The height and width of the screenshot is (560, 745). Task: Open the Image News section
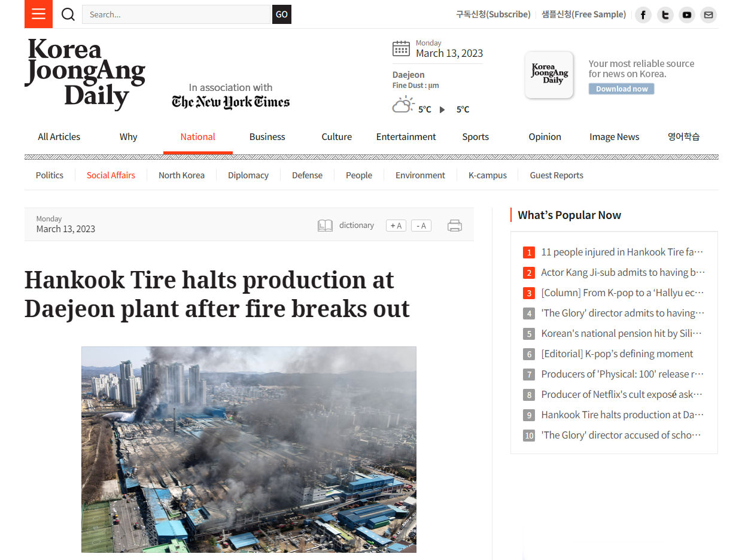(x=615, y=136)
